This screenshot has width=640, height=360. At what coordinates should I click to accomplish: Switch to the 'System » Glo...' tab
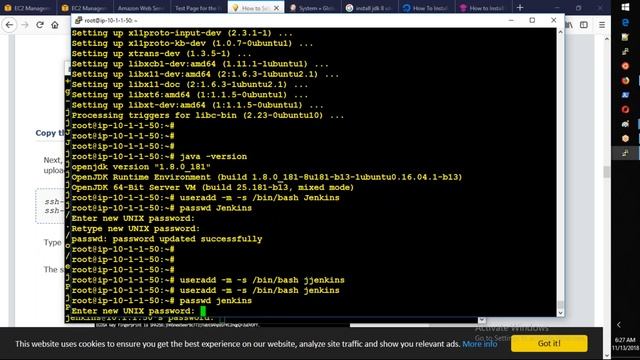(313, 8)
